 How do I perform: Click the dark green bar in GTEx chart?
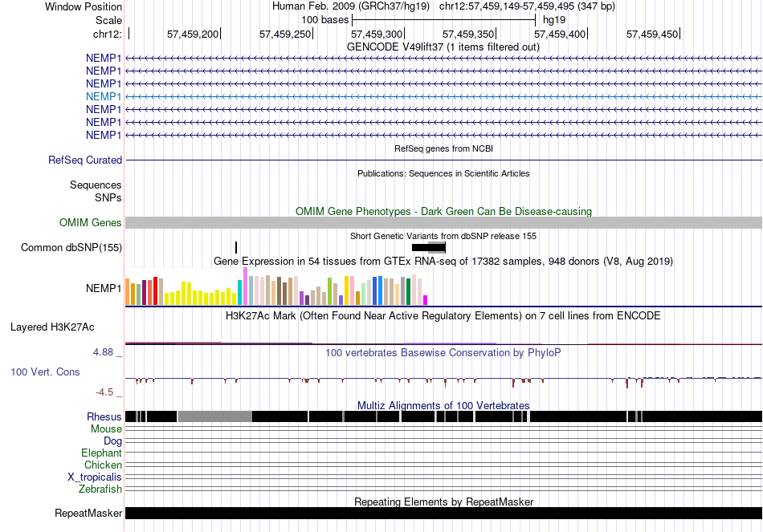(x=408, y=291)
